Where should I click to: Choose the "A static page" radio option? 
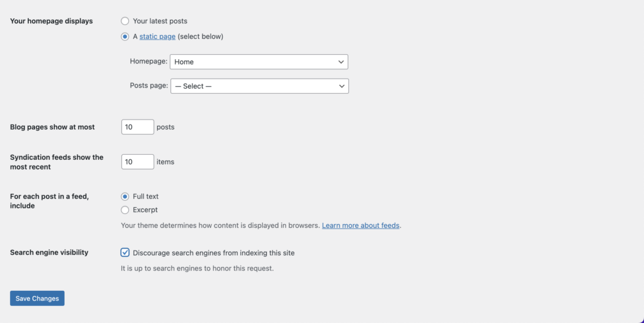[x=125, y=37]
